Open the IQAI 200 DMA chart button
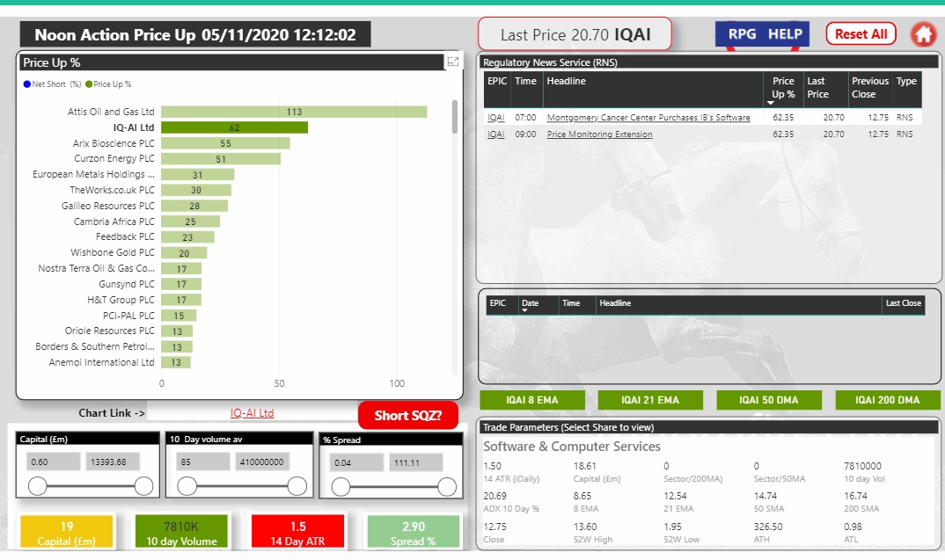Viewport: 945px width, 560px height. click(x=888, y=400)
